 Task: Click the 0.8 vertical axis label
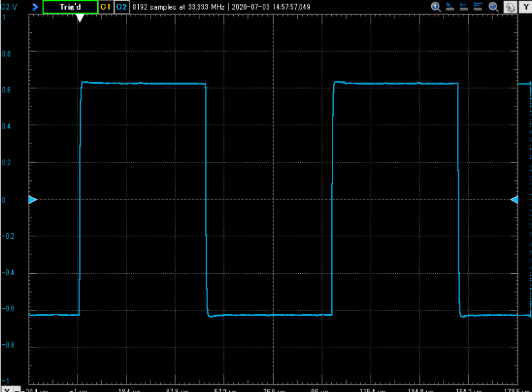[x=6, y=54]
